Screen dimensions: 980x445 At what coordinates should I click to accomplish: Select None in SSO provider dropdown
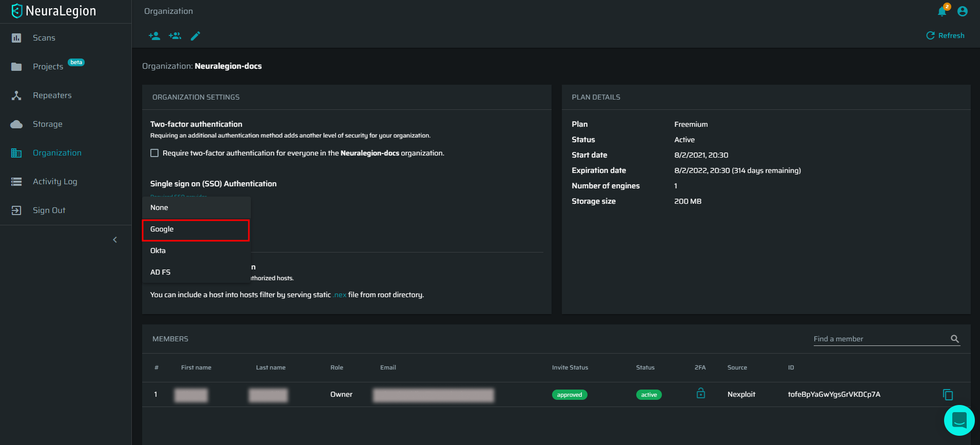coord(197,207)
